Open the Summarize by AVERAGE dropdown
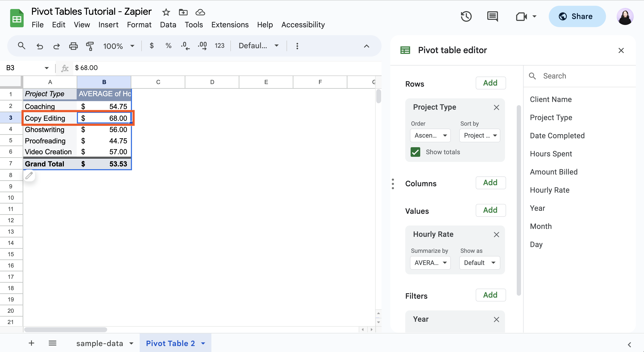Image resolution: width=644 pixels, height=352 pixels. click(x=430, y=263)
